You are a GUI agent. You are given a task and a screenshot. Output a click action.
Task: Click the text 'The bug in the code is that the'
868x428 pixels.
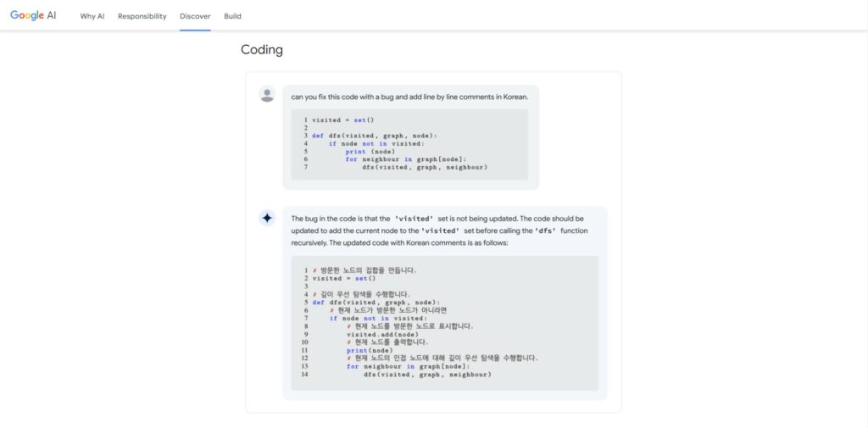coord(341,219)
